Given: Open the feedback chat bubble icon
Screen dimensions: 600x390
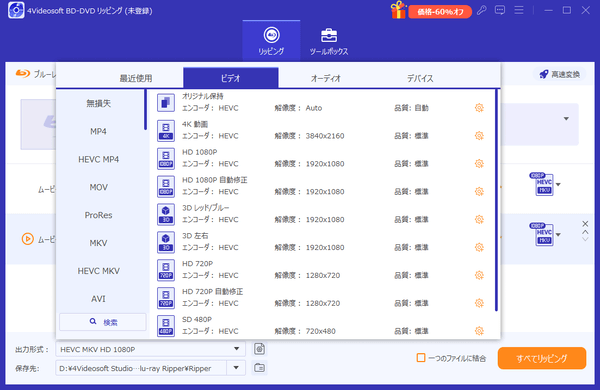Looking at the screenshot, I should [x=500, y=10].
